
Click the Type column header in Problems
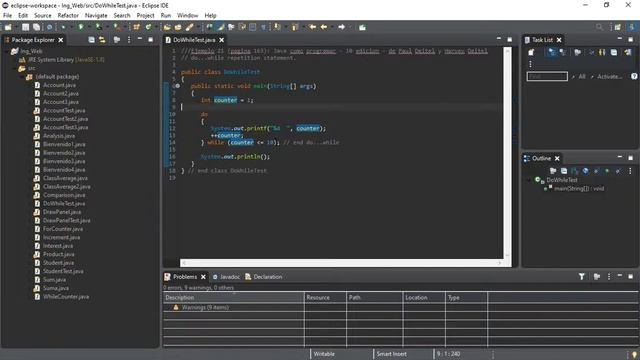(466, 298)
